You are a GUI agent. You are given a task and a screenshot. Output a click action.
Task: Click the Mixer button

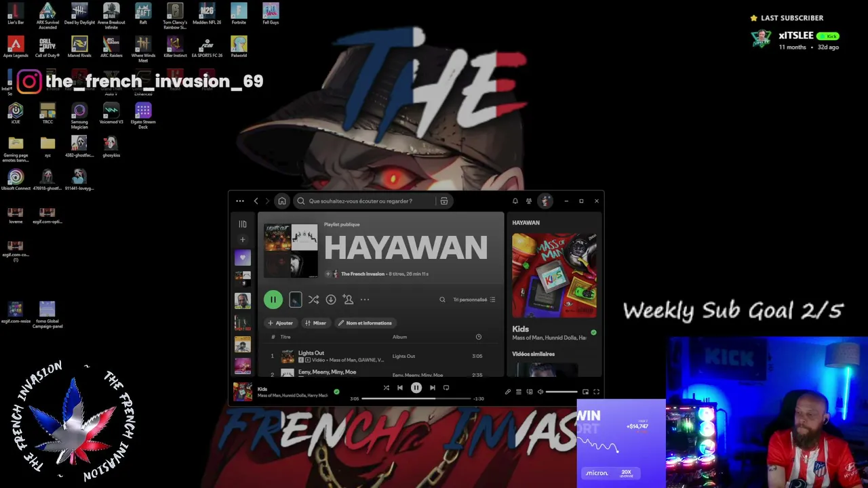click(x=315, y=323)
